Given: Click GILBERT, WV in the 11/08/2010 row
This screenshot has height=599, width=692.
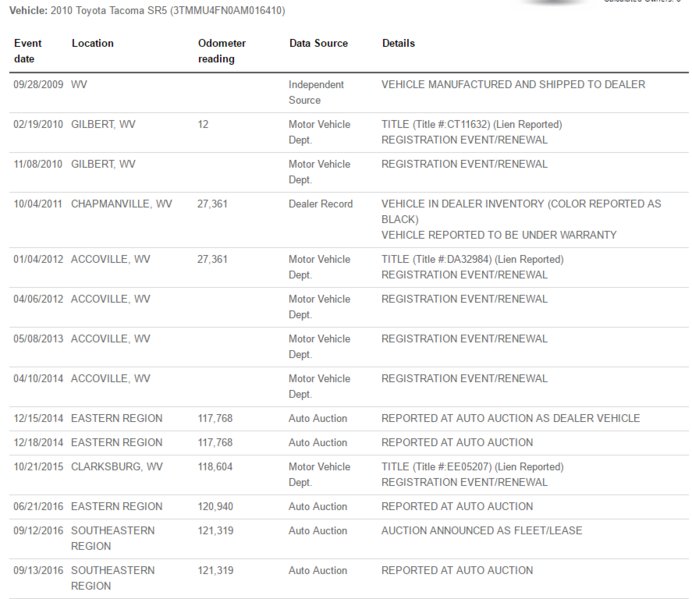Looking at the screenshot, I should [103, 164].
